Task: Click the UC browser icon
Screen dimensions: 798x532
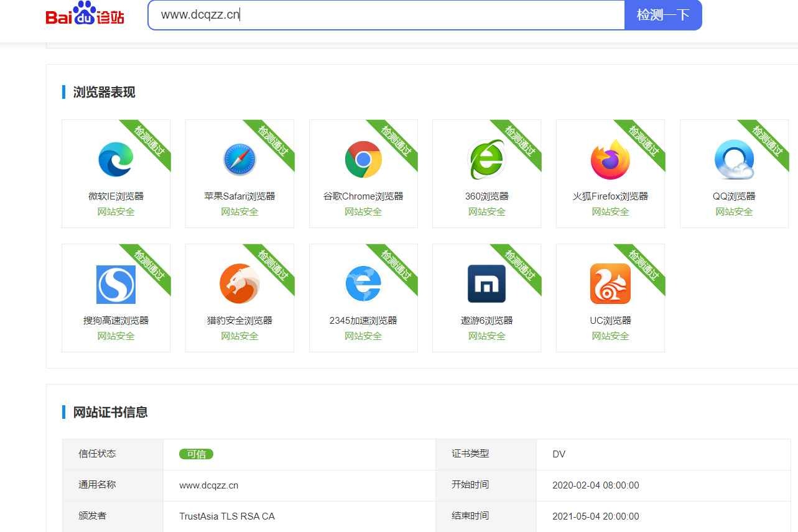Action: point(610,284)
